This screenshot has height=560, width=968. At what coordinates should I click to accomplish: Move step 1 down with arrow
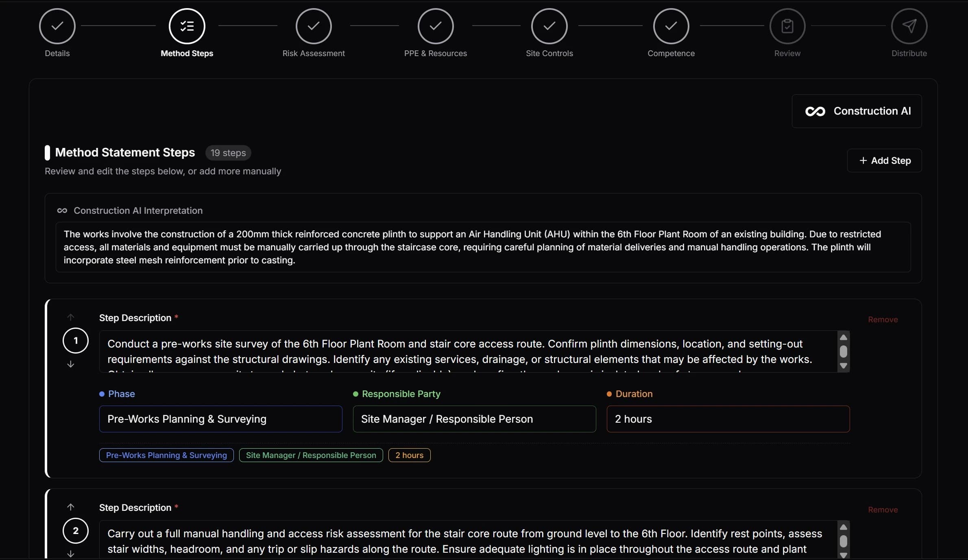(71, 364)
